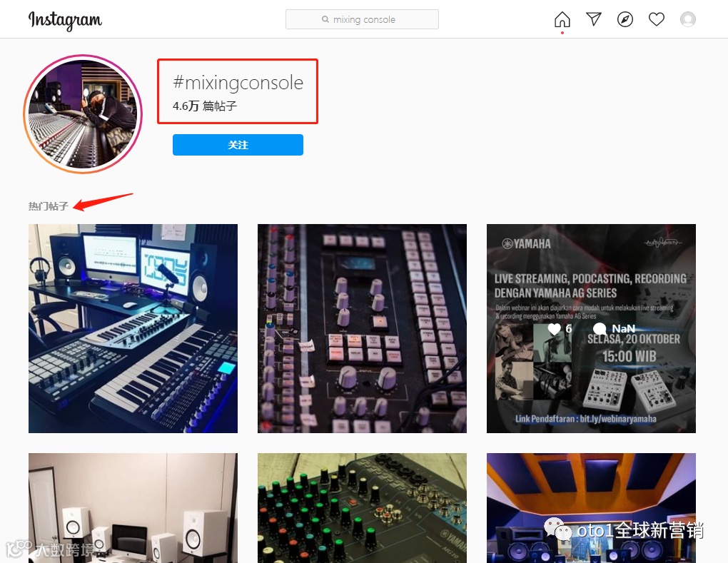The width and height of the screenshot is (728, 563).
Task: Click the #mixingconsole hashtag title
Action: pyautogui.click(x=238, y=83)
